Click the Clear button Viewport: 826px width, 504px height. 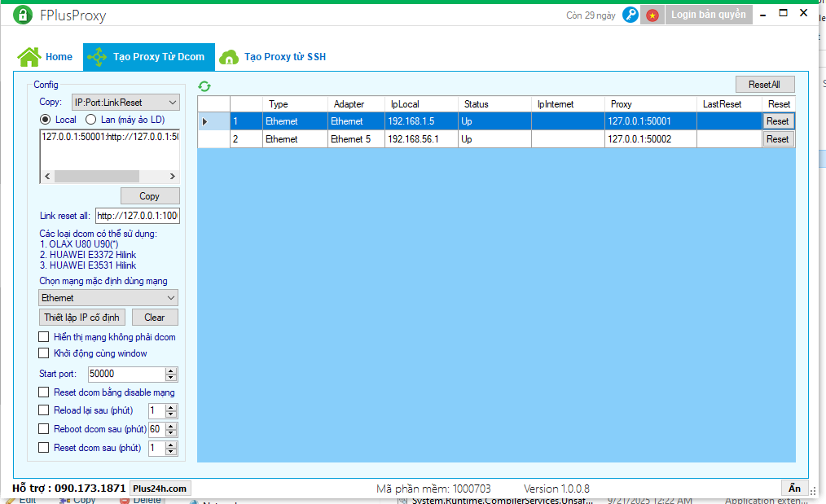154,317
